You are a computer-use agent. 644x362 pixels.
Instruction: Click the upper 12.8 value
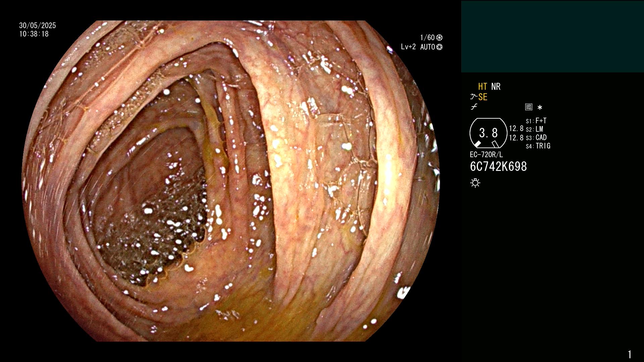click(x=516, y=129)
